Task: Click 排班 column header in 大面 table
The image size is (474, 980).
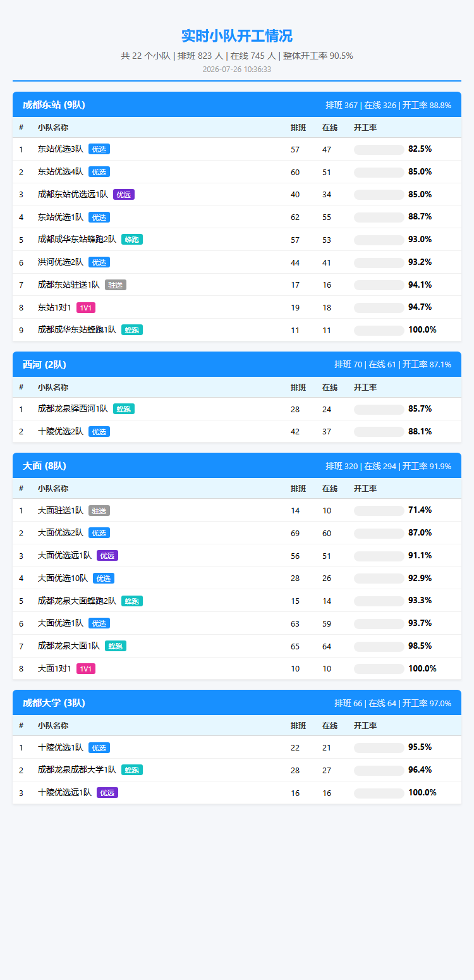Action: click(x=298, y=489)
